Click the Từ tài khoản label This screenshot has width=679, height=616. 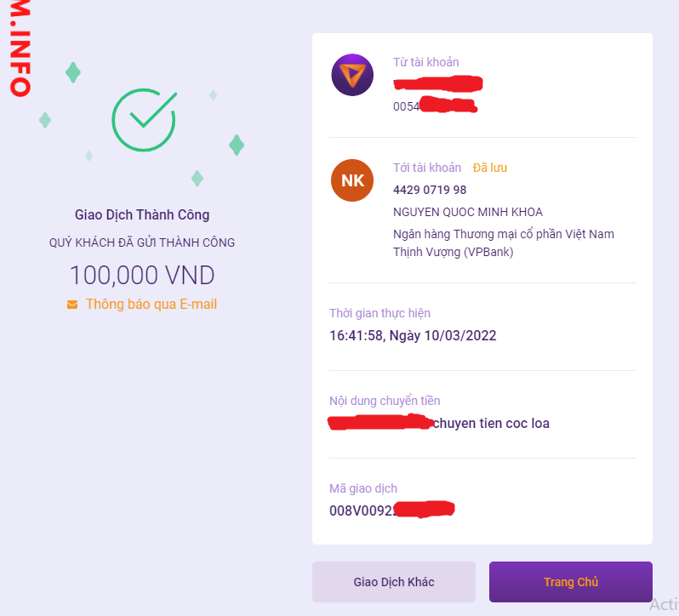click(x=425, y=62)
